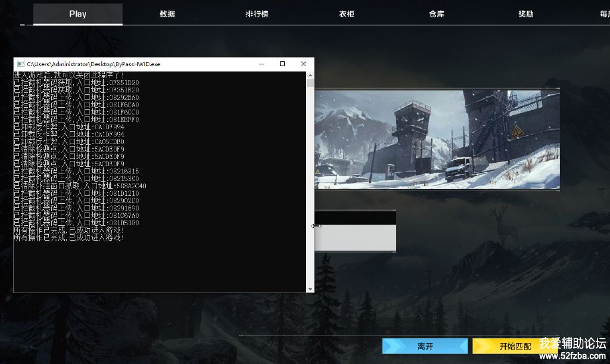610x364 pixels.
Task: Click the partially visible 每日 tab
Action: pyautogui.click(x=603, y=14)
